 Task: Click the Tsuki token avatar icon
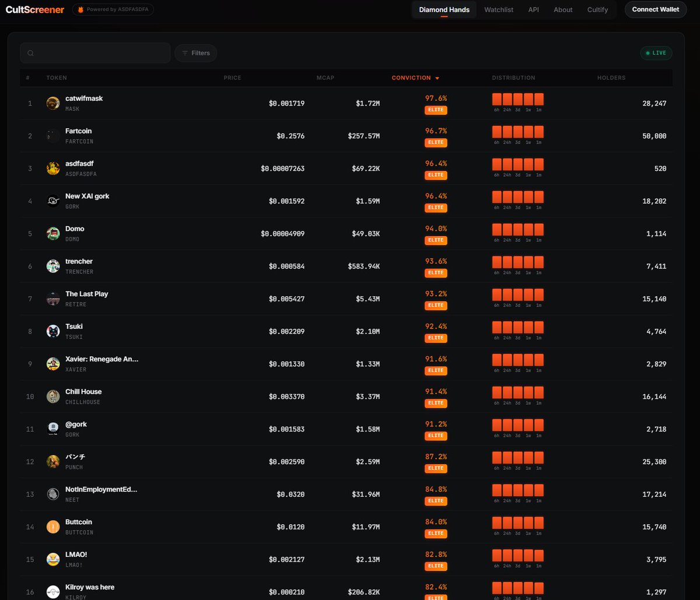coord(53,332)
